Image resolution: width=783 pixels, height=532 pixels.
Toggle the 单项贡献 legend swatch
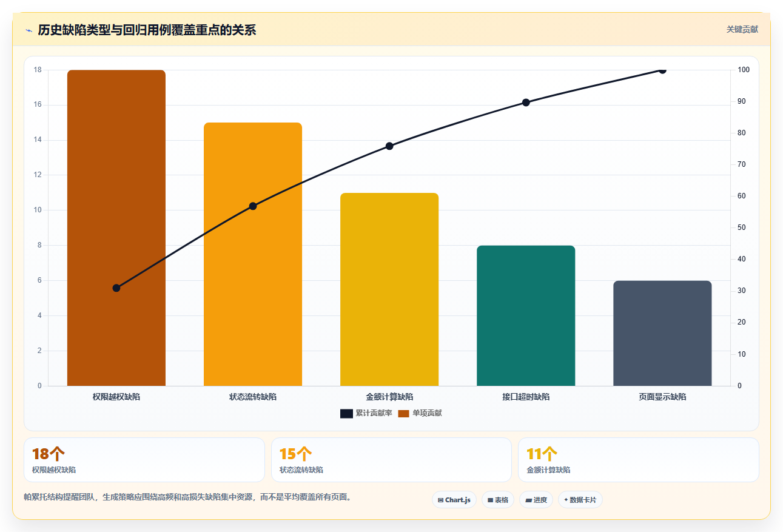pyautogui.click(x=403, y=413)
